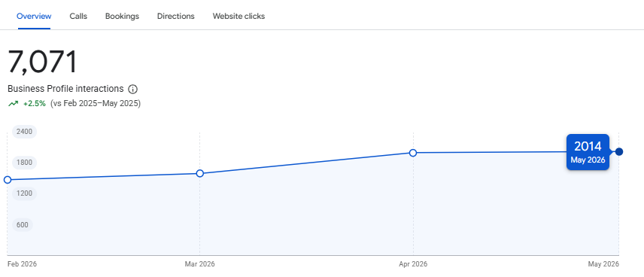Click the May 2026 x-axis label
The width and height of the screenshot is (644, 277).
point(603,264)
